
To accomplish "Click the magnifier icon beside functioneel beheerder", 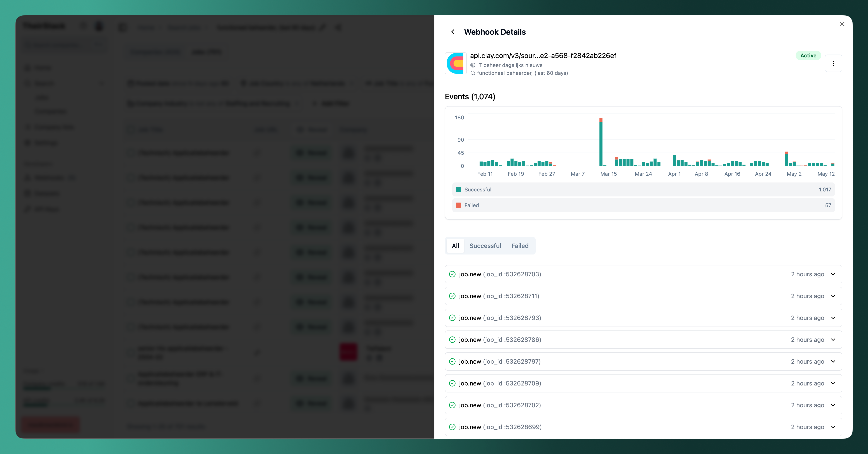I will 473,73.
